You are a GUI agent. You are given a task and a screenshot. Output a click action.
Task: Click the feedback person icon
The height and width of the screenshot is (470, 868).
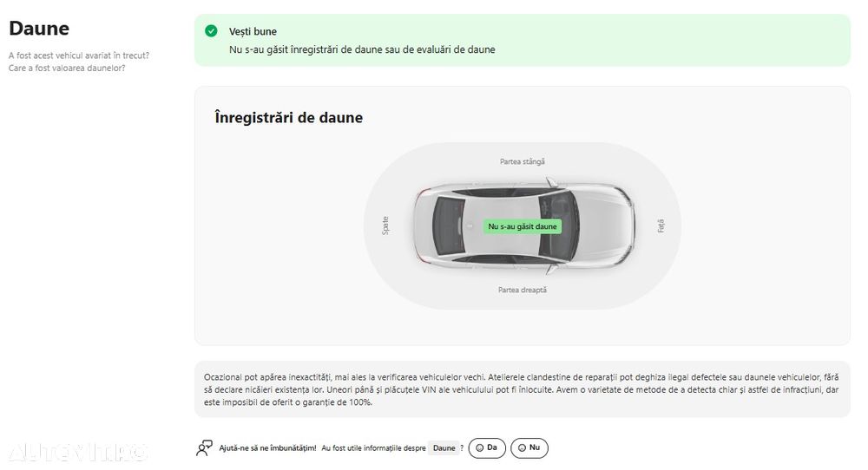click(x=204, y=448)
